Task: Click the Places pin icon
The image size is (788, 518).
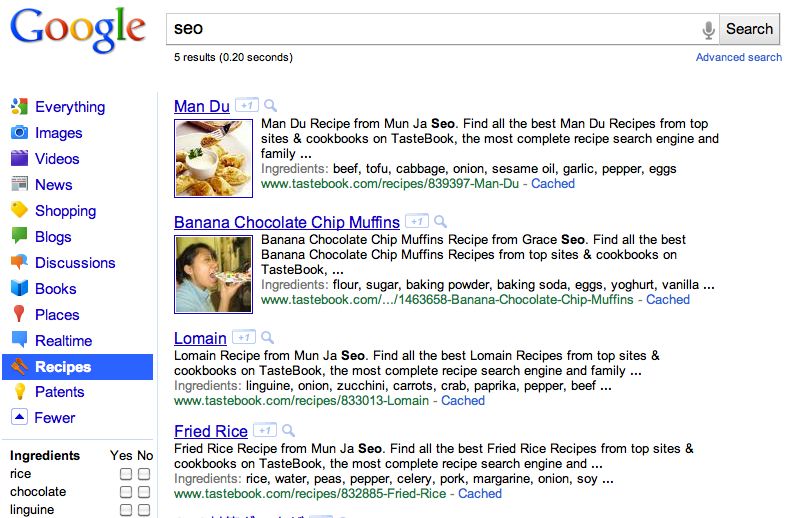Action: [19, 315]
